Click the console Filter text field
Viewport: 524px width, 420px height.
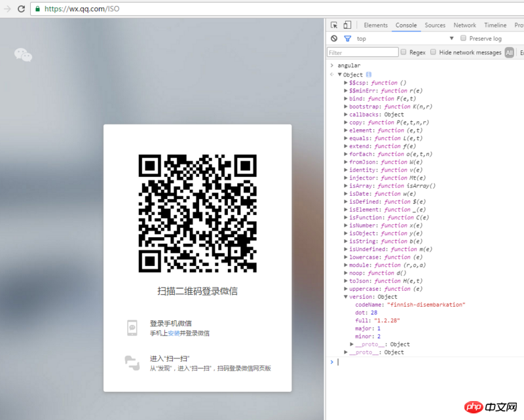362,52
